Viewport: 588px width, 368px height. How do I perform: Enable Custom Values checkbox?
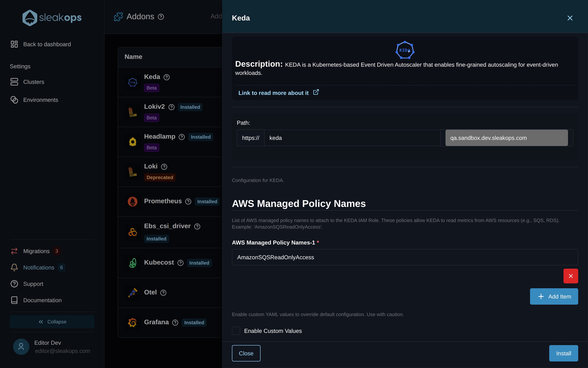coord(236,331)
